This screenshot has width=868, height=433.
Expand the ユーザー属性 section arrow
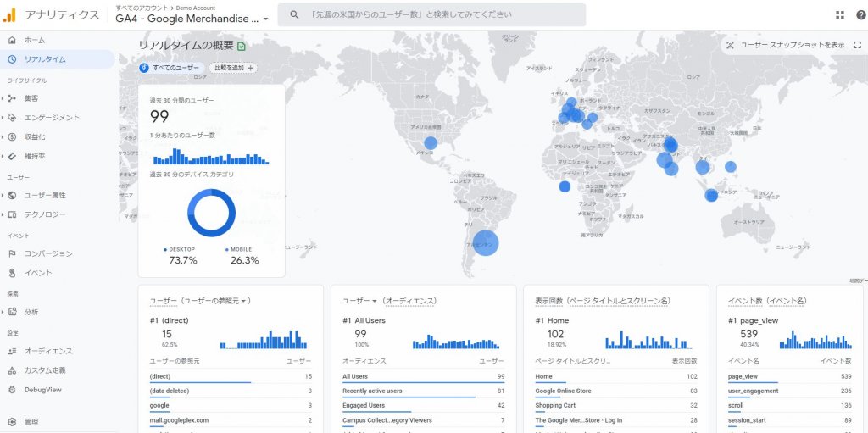click(3, 195)
